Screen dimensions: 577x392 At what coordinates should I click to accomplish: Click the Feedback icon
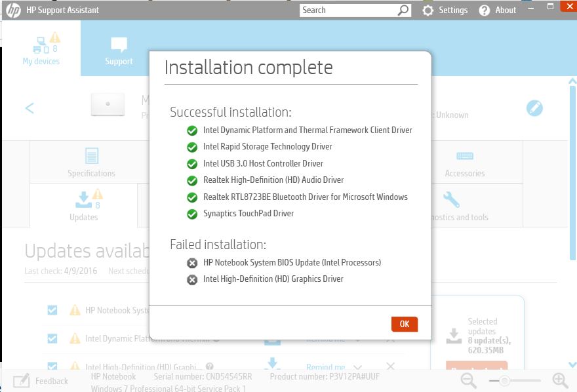click(22, 381)
